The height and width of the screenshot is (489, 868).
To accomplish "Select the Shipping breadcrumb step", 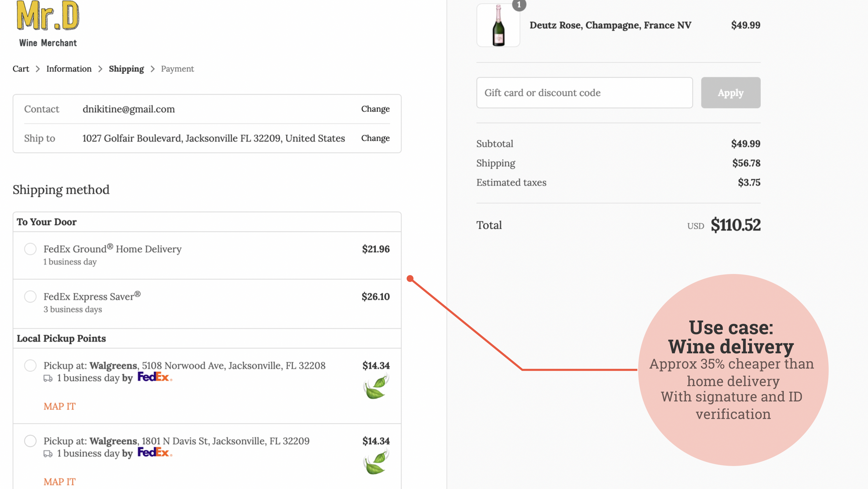I will pyautogui.click(x=126, y=69).
